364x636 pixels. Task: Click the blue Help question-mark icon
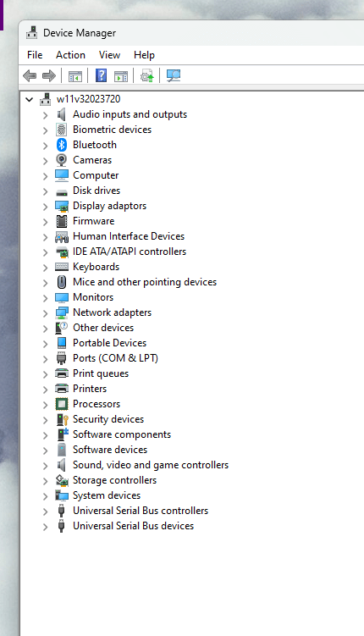[101, 75]
